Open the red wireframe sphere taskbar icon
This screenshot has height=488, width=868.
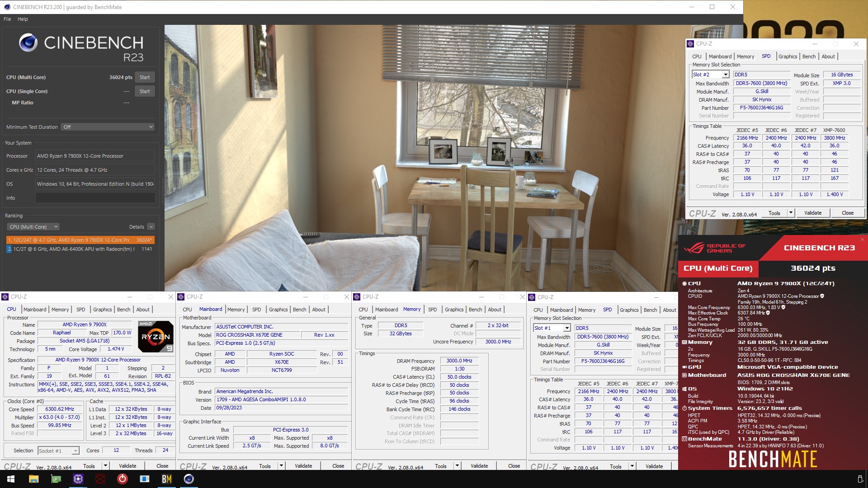(x=100, y=479)
